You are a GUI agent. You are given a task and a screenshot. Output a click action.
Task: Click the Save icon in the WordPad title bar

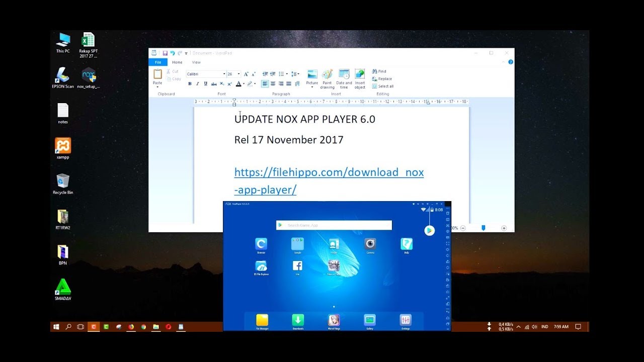165,53
